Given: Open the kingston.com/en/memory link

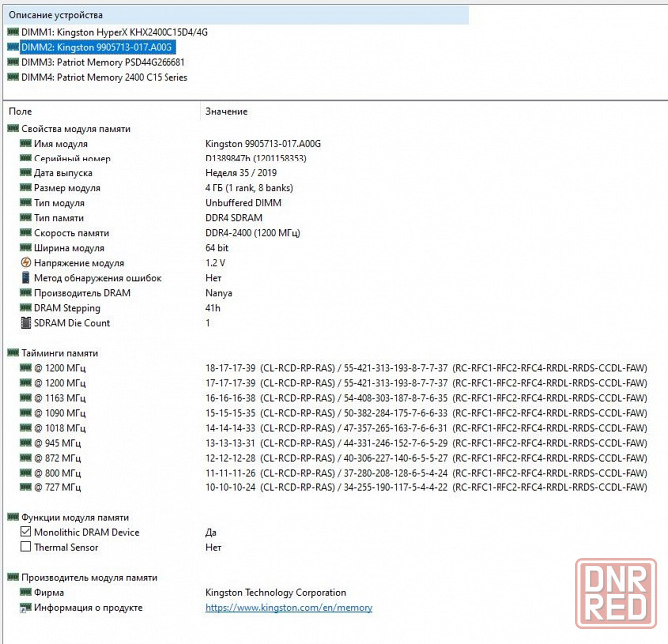Looking at the screenshot, I should tap(289, 608).
